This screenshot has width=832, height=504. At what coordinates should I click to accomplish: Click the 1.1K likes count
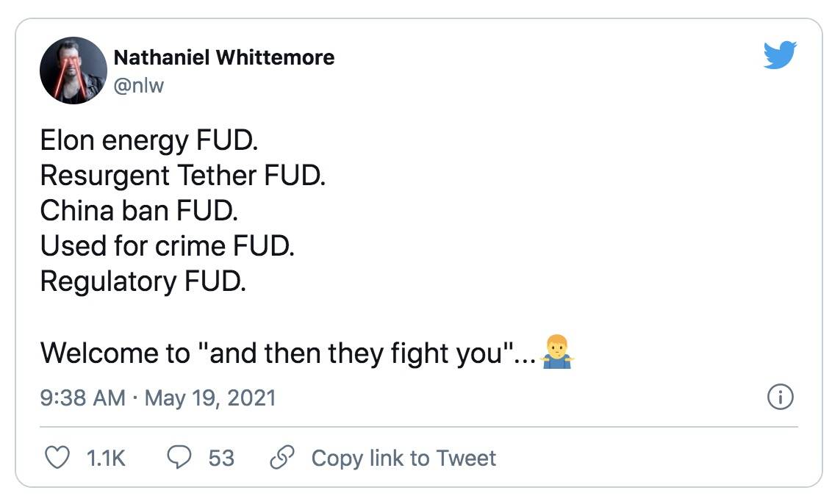pyautogui.click(x=106, y=458)
